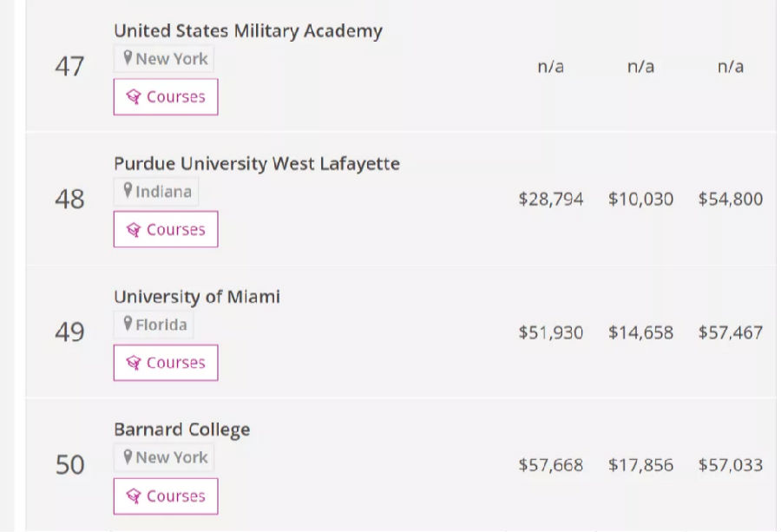
Task: Open Courses for Purdue University West Lafayette
Action: pos(166,230)
